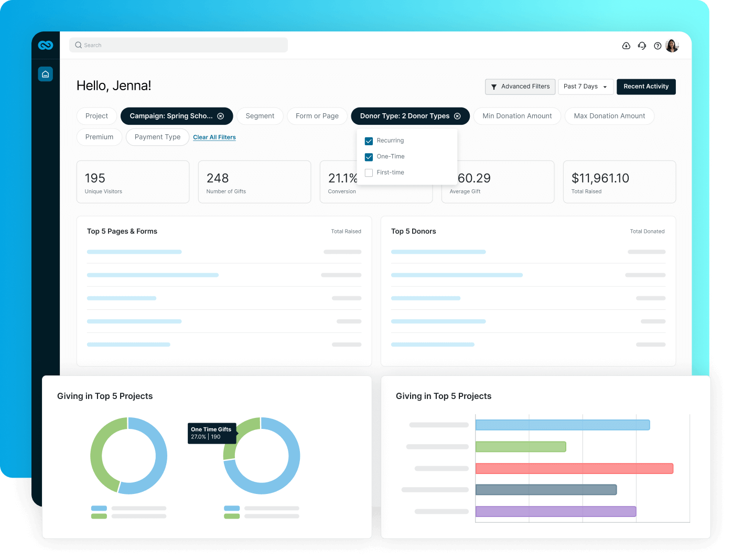The image size is (732, 560).
Task: Open the Form or Page filter
Action: [x=317, y=116]
